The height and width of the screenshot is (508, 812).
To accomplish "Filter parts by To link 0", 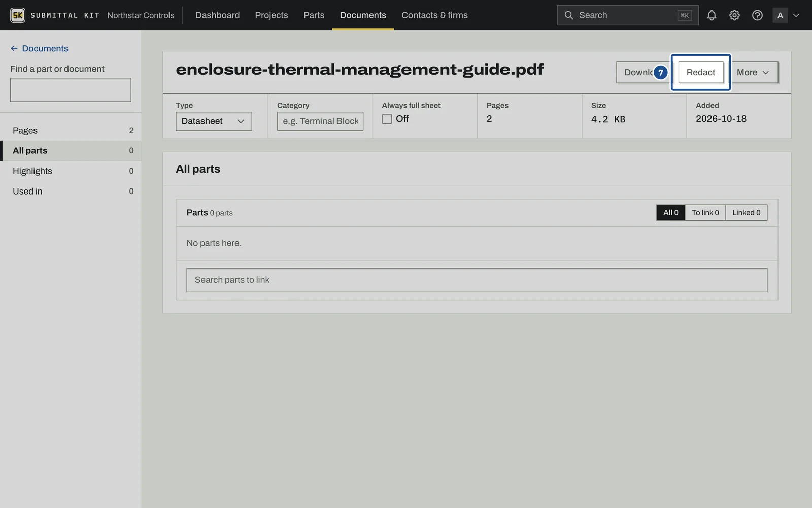I will [x=705, y=213].
